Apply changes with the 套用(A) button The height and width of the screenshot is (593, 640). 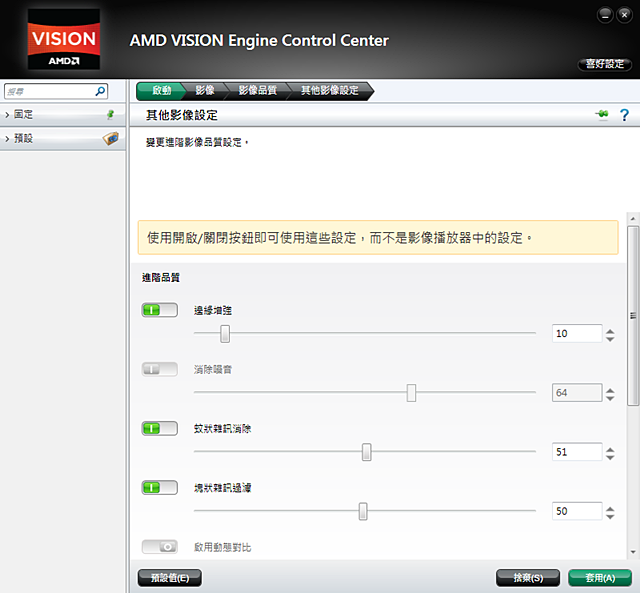[600, 578]
